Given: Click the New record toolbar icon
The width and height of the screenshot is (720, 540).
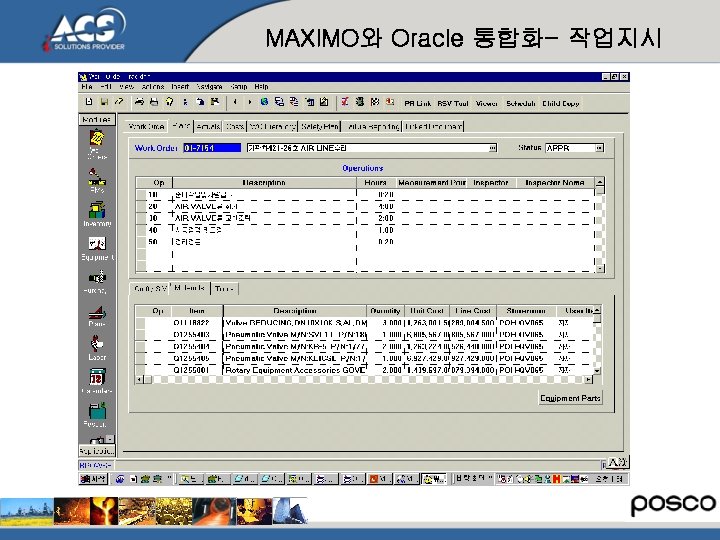Looking at the screenshot, I should coord(89,101).
